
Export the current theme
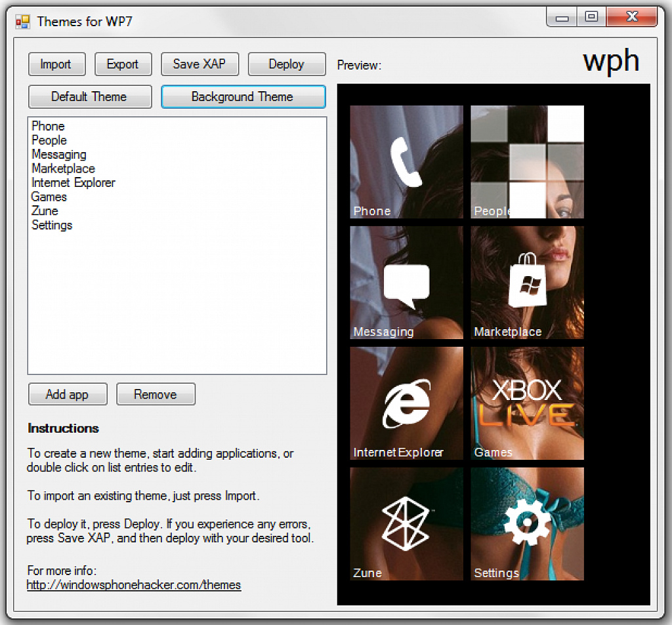(123, 64)
